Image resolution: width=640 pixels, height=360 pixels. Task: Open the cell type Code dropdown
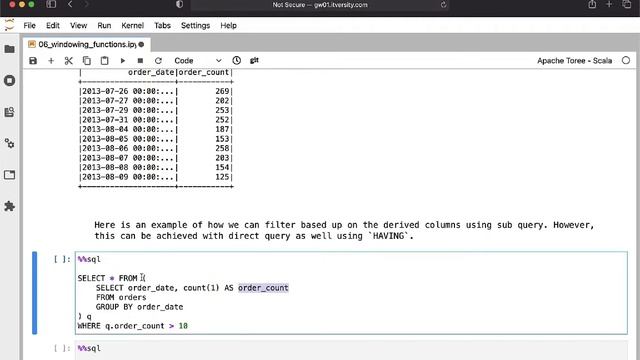coord(198,61)
